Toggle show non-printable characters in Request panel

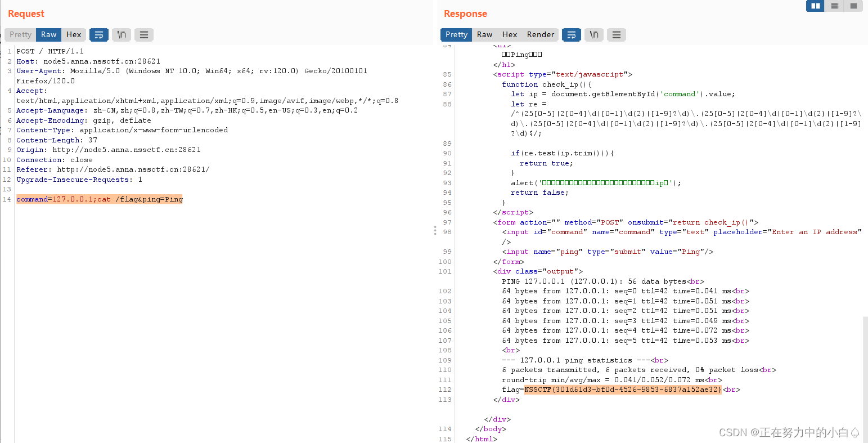(x=122, y=35)
